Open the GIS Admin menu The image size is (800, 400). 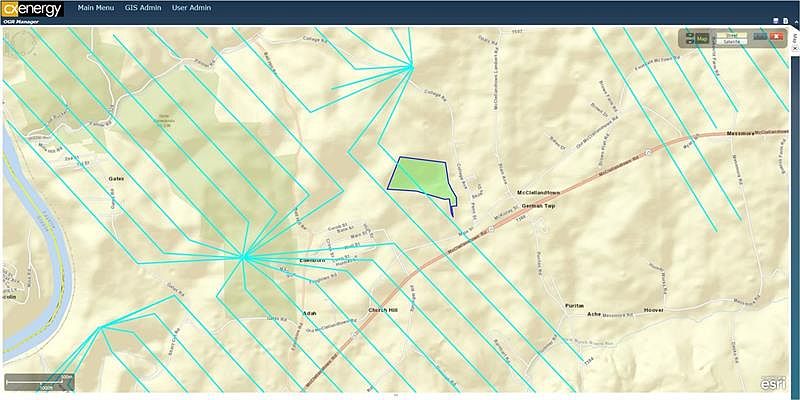[x=143, y=8]
